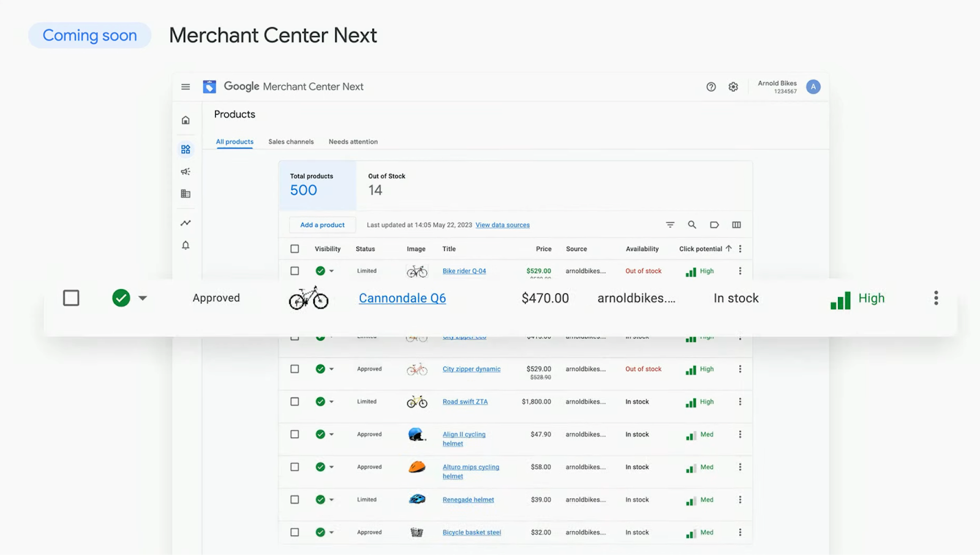
Task: Open the settings gear icon
Action: [733, 87]
